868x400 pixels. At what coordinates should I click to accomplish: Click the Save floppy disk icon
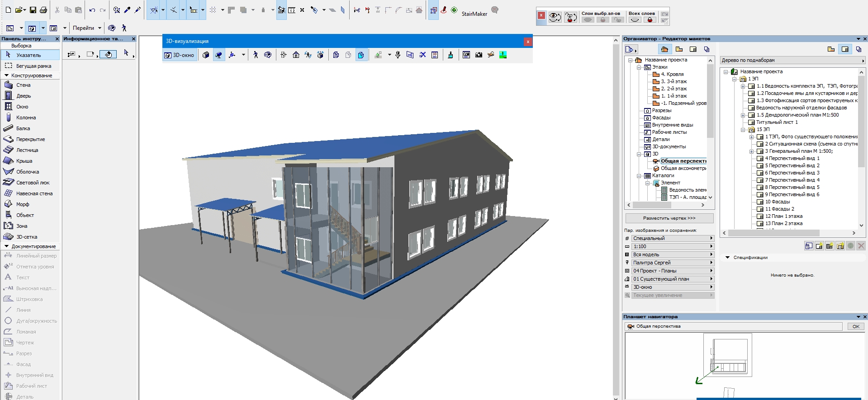tap(33, 10)
